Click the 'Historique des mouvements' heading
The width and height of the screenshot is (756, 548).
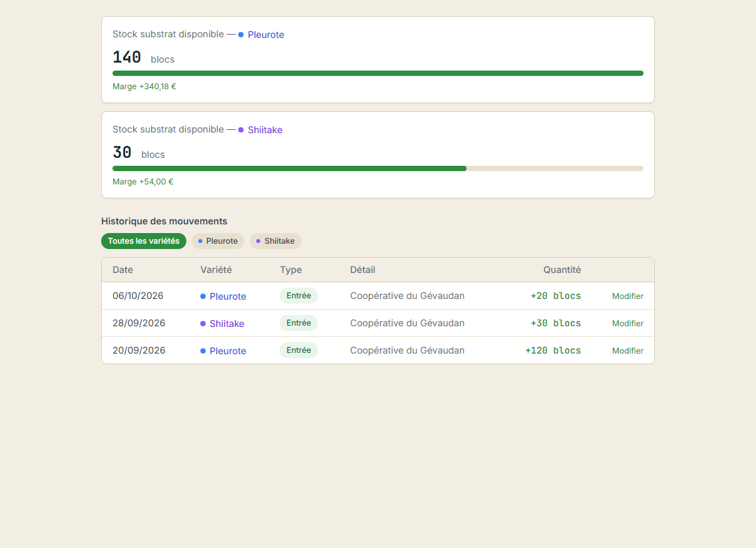pos(164,222)
